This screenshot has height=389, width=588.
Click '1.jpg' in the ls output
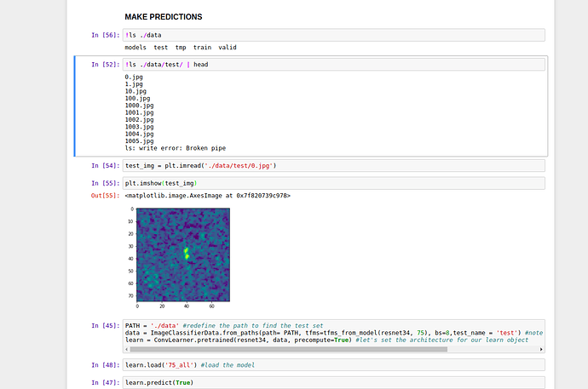click(x=134, y=84)
